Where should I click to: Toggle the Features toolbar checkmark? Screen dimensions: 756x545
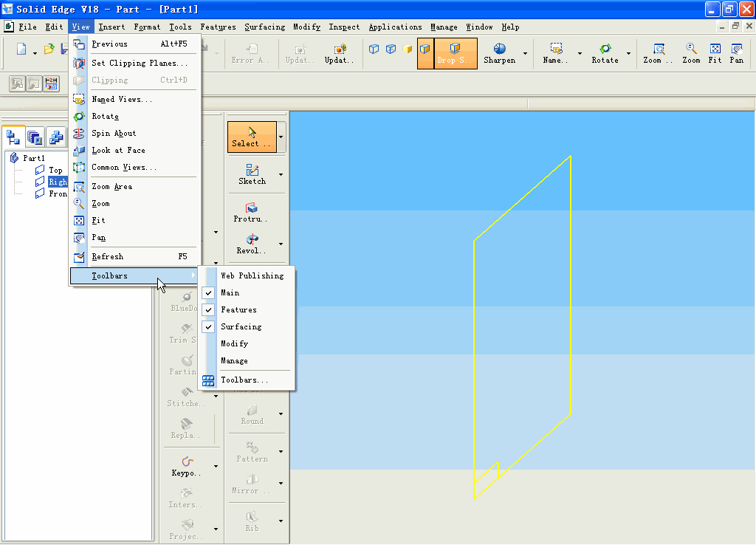[x=208, y=309]
